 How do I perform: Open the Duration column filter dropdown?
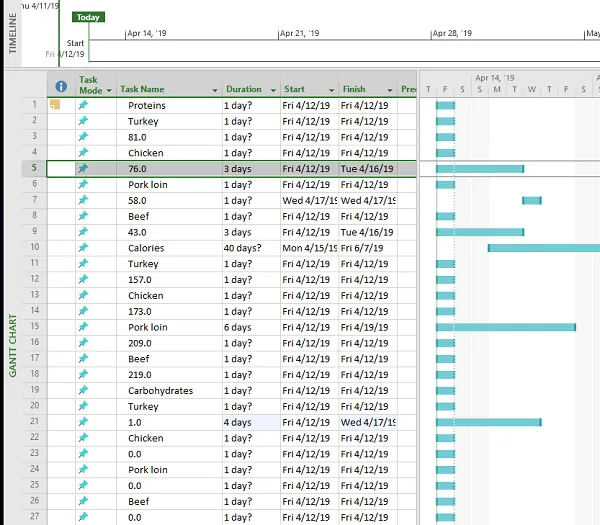(x=271, y=90)
